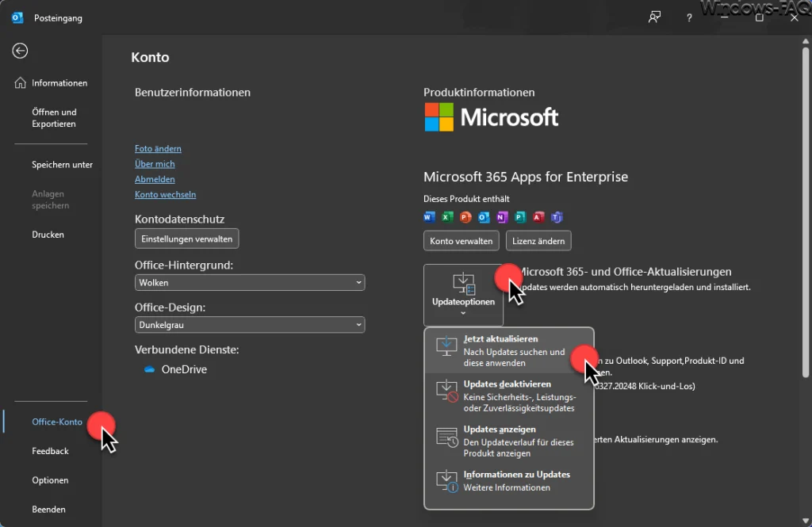Click the Foto ändern link
This screenshot has height=527, width=812.
158,148
